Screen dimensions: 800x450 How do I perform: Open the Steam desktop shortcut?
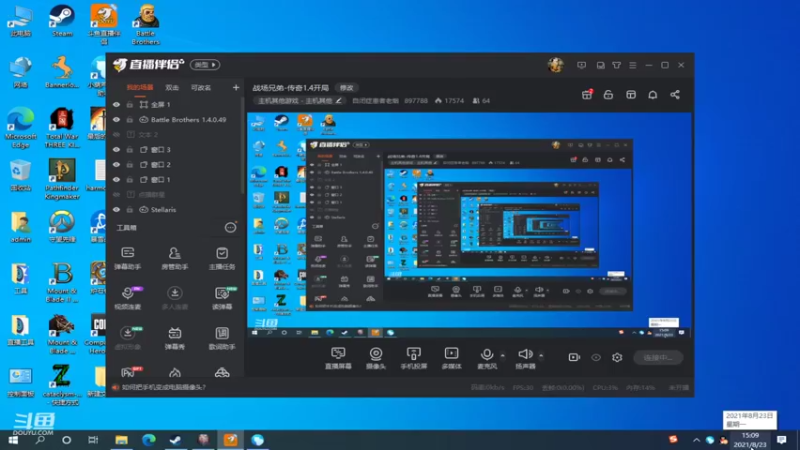(62, 21)
